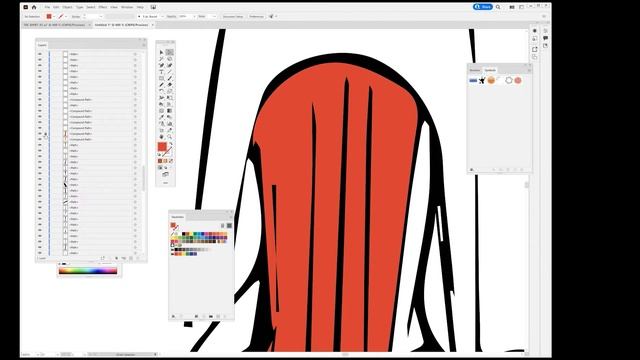This screenshot has width=640, height=360.
Task: Select the Selection tool arrow
Action: click(x=162, y=52)
